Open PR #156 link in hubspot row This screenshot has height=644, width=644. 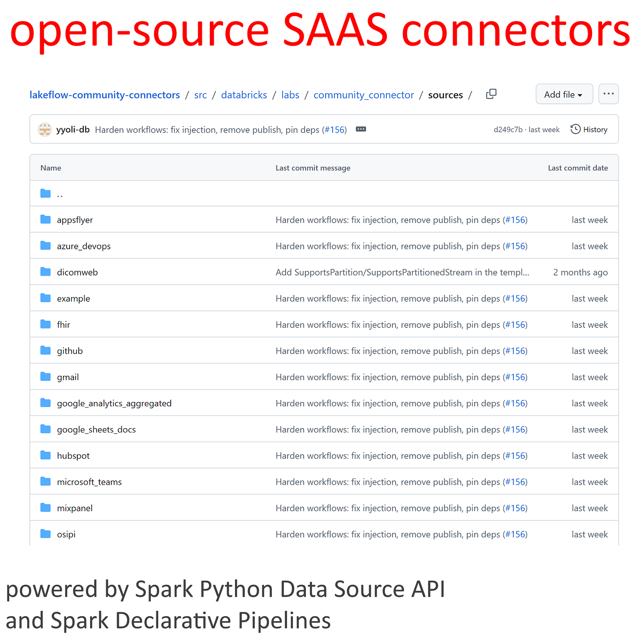pos(515,456)
